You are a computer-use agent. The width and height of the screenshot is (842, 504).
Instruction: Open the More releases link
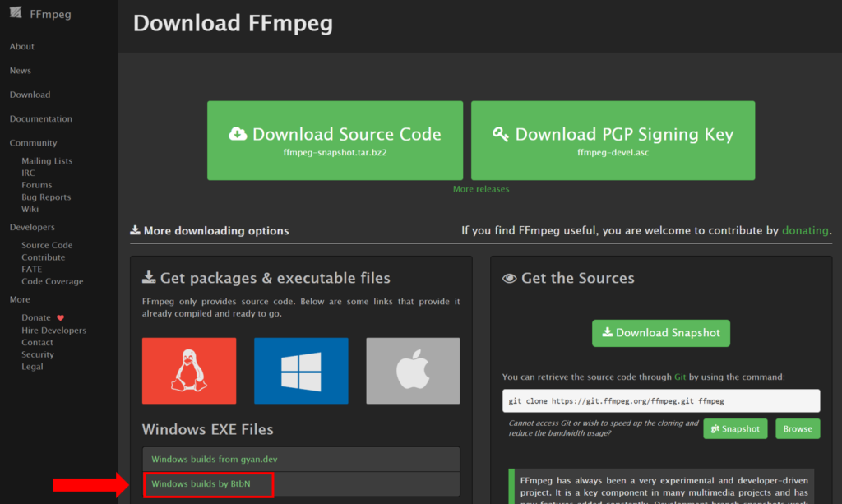(481, 189)
